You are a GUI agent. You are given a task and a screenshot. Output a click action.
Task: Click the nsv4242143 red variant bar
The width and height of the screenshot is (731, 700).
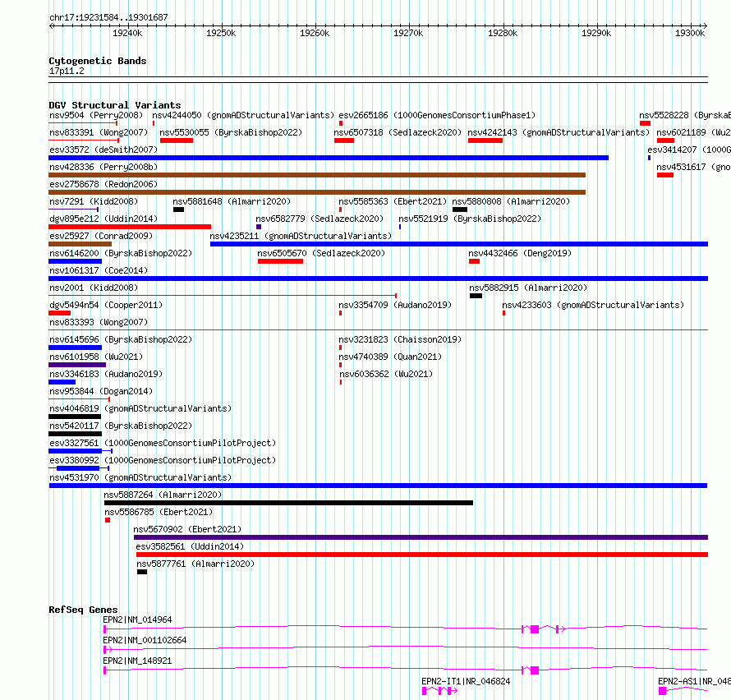tap(485, 140)
